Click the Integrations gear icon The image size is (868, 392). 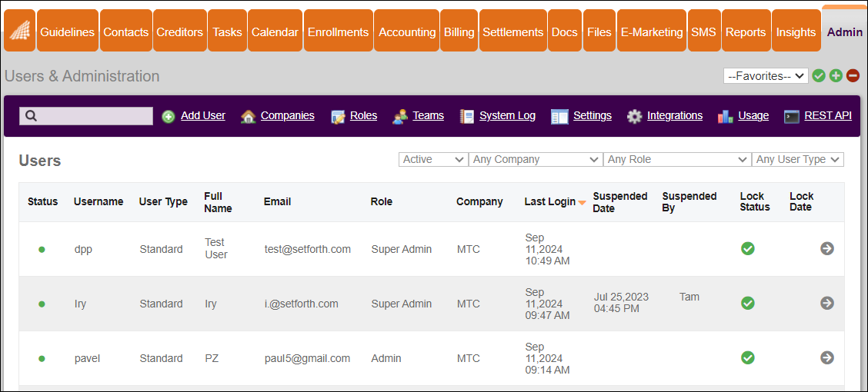pos(634,117)
